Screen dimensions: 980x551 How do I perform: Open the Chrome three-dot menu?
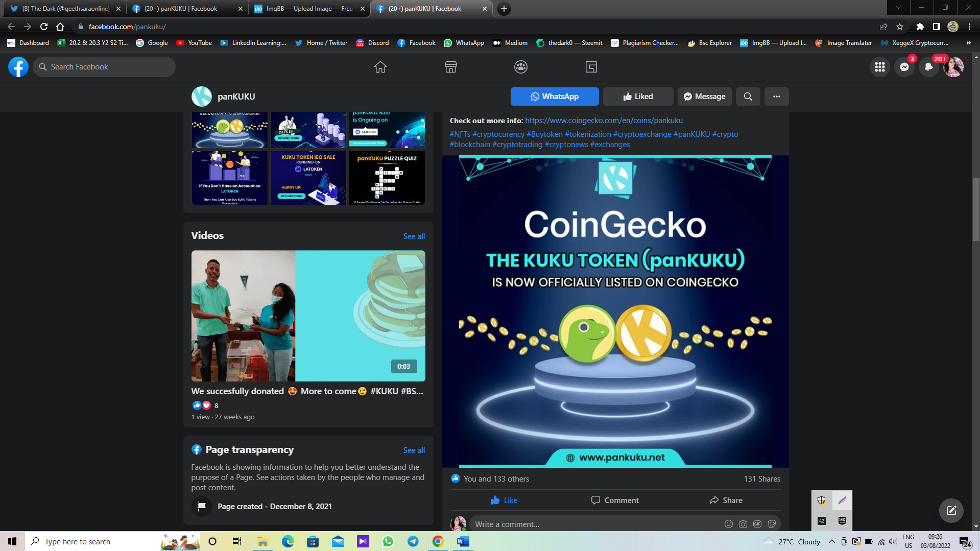coord(969,27)
